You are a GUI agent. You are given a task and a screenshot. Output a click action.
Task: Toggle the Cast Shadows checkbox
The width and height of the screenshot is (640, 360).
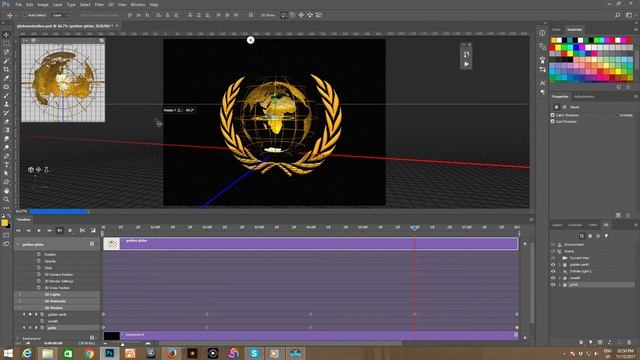click(x=553, y=121)
